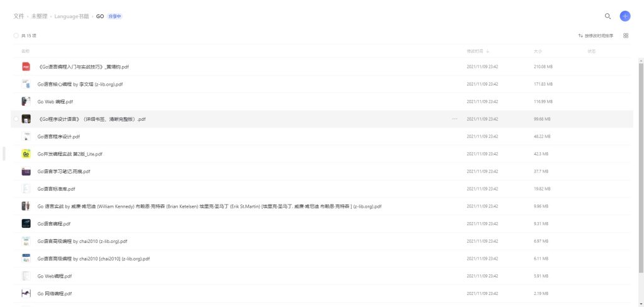
Task: Click the 共 15 项 item count
Action: point(29,36)
